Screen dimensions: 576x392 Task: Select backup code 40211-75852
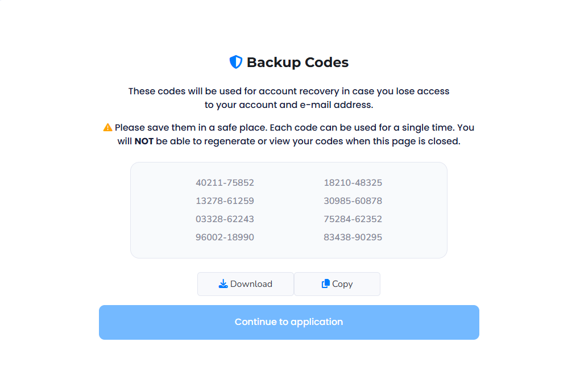click(225, 182)
